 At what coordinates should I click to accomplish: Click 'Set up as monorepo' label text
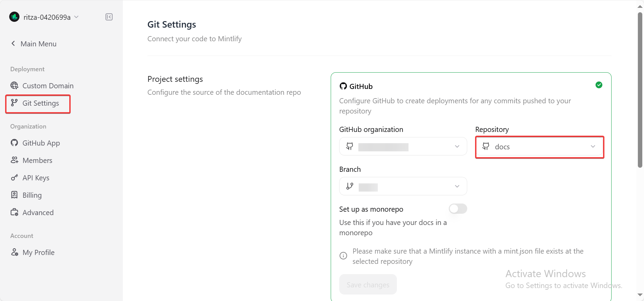371,209
